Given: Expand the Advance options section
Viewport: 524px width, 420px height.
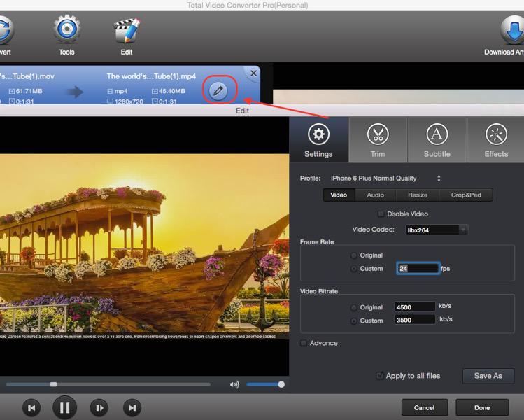Looking at the screenshot, I should [303, 343].
